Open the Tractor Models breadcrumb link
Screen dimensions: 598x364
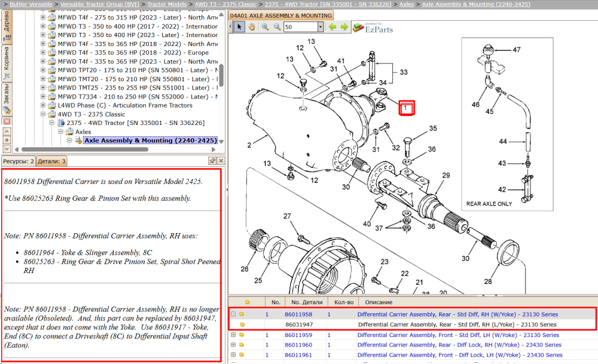point(167,4)
